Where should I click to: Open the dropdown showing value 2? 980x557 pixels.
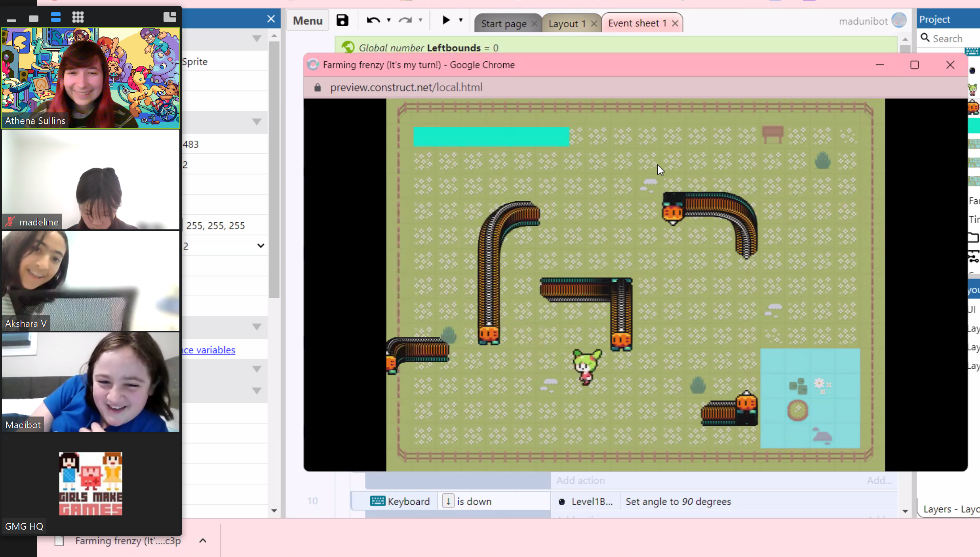224,246
